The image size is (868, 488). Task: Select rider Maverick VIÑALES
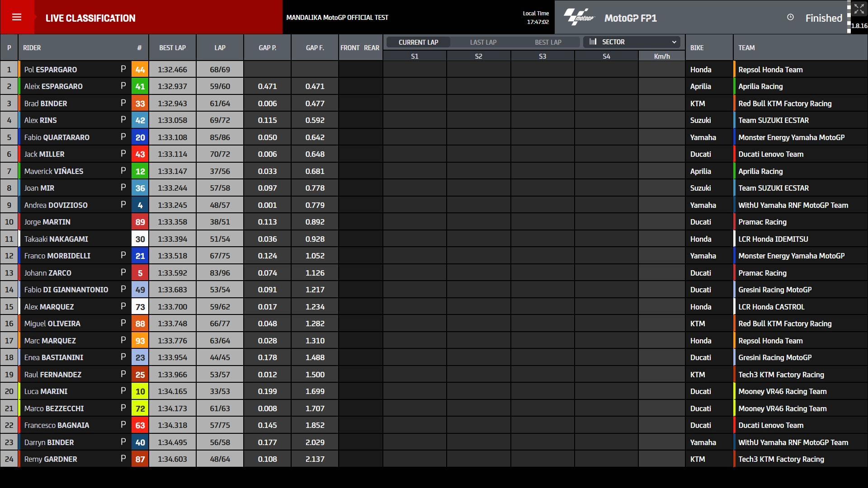coord(54,171)
